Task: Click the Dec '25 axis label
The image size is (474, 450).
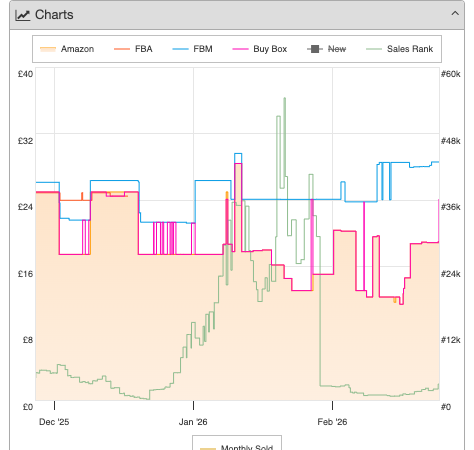Action: pos(54,422)
